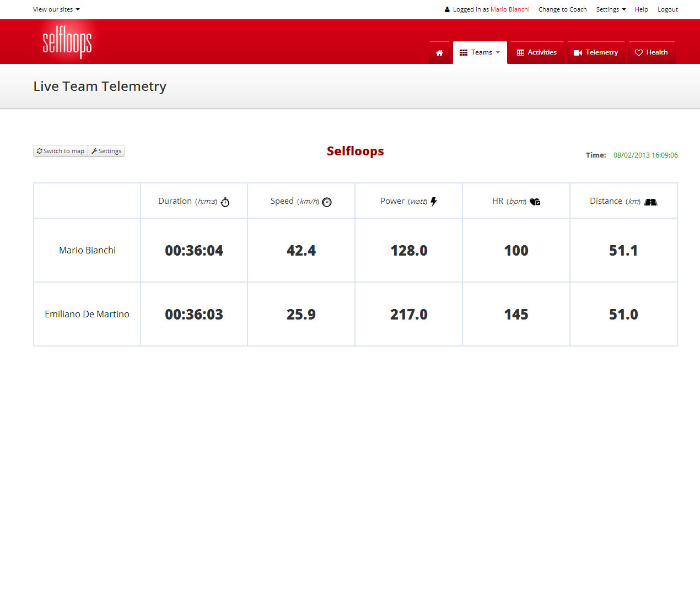Open the Help link
The image size is (700, 606).
[641, 9]
